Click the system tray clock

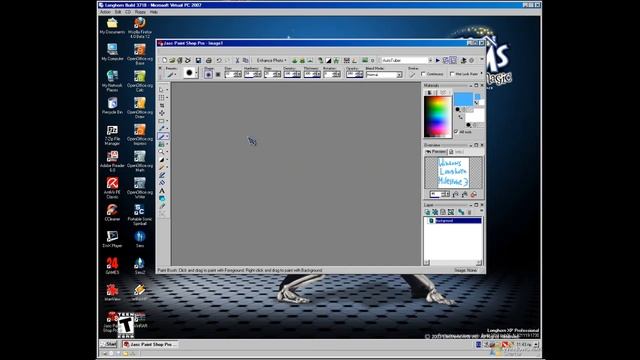523,344
